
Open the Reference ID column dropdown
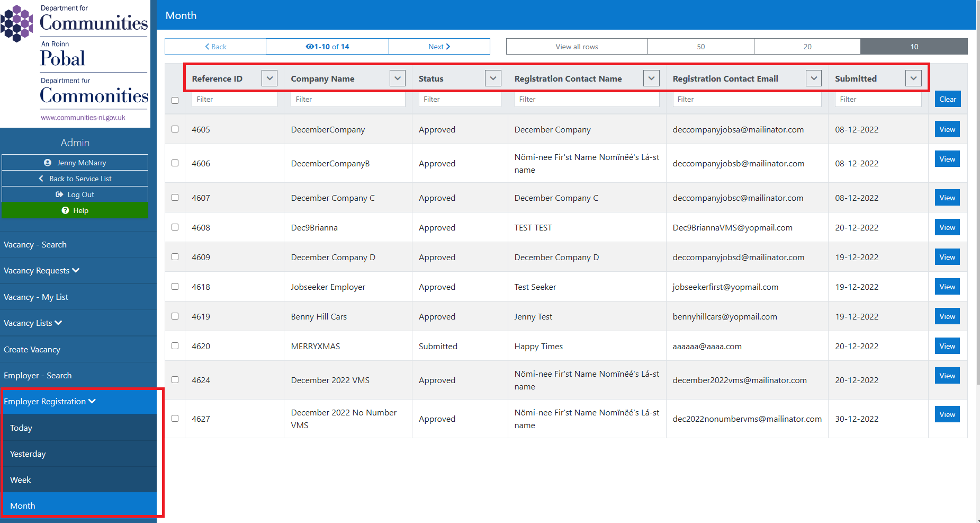click(x=269, y=78)
